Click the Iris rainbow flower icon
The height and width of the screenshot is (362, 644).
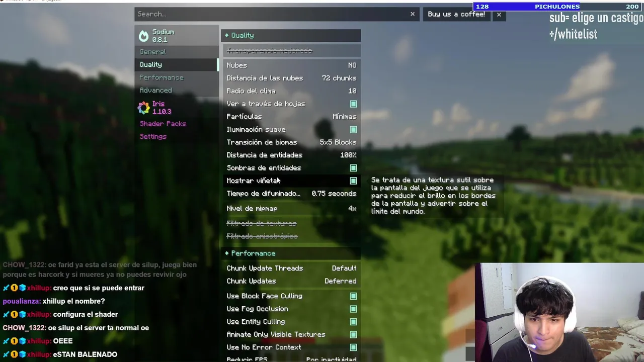point(144,108)
